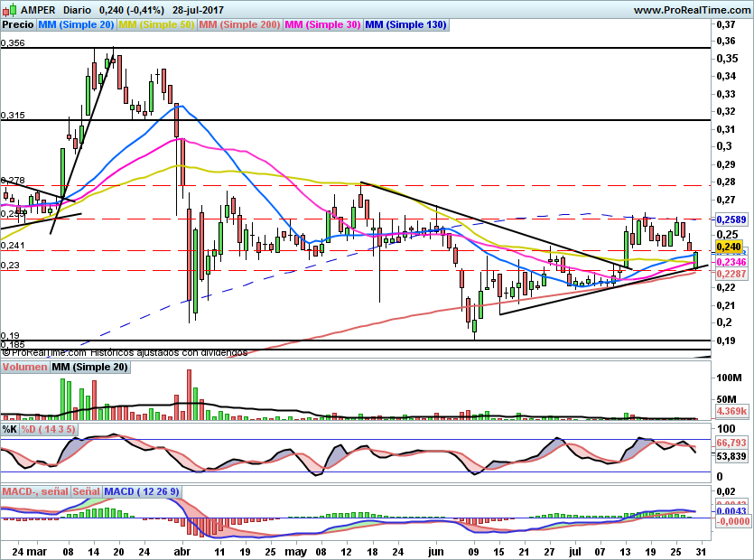Click the 0,278 dashed level label
The width and height of the screenshot is (754, 560).
[x=13, y=181]
